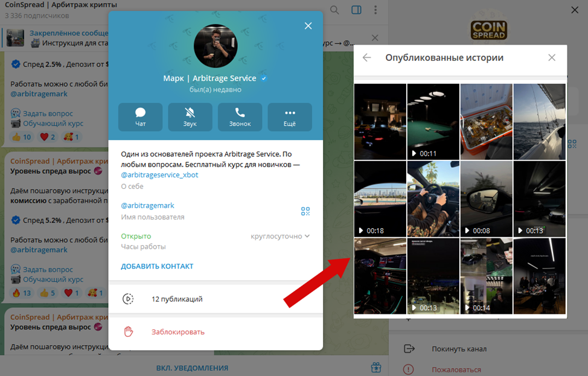Open the dark office gathering story
Image resolution: width=588 pixels, height=376 pixels.
[x=539, y=276]
